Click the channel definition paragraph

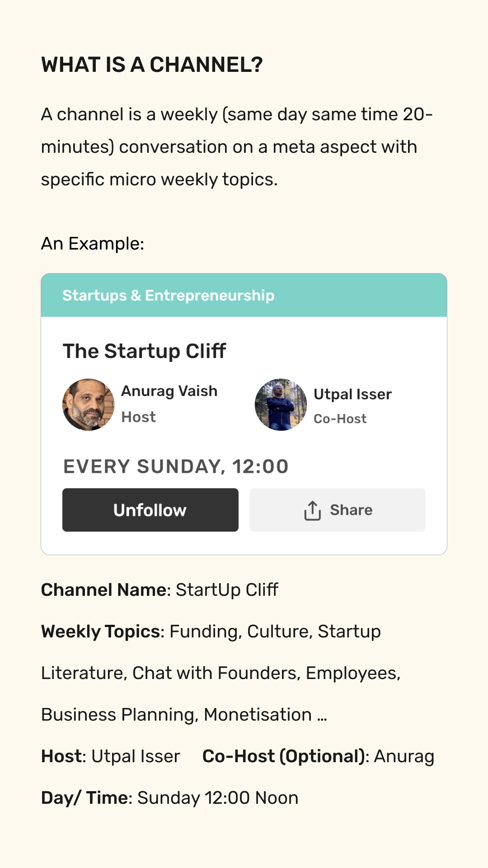[237, 147]
